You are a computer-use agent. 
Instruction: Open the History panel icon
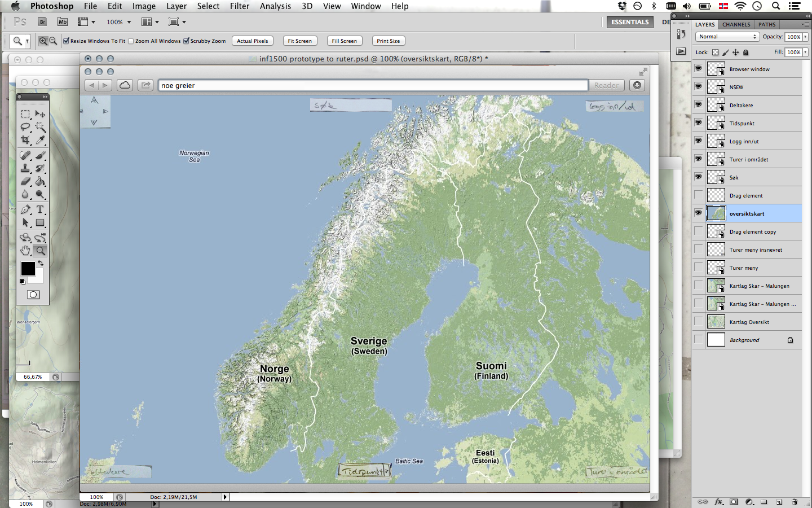[x=681, y=34]
